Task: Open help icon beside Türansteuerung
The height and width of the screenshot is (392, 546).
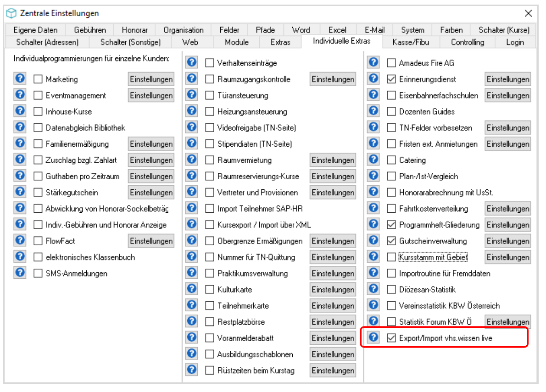Action: (192, 94)
